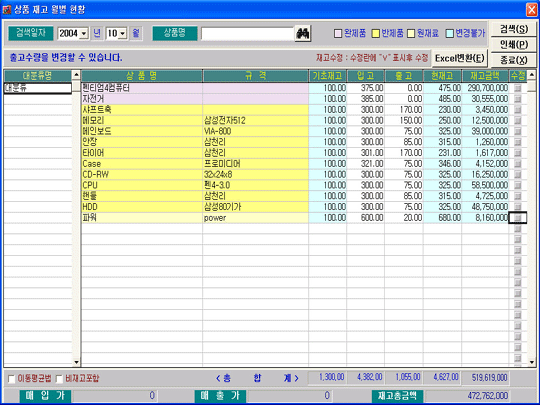
Task: Click the 검색(S) search button
Action: [513, 29]
